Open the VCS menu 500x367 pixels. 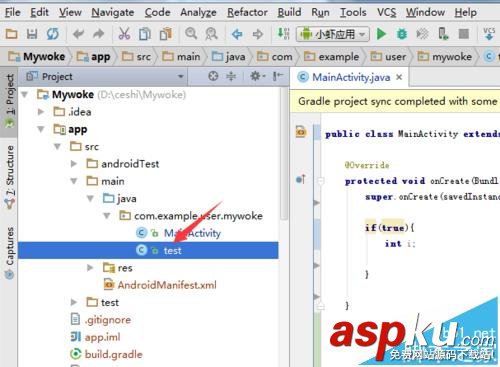click(386, 13)
